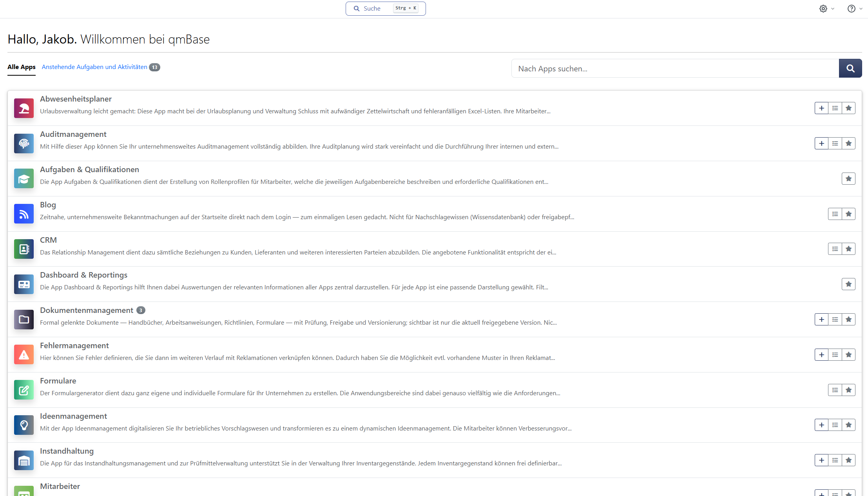This screenshot has width=868, height=496.
Task: Favorite the Blog app with star
Action: pos(848,214)
